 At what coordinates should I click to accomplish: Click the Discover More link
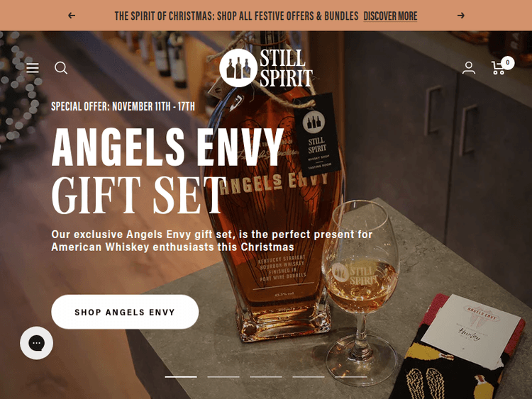pos(390,16)
